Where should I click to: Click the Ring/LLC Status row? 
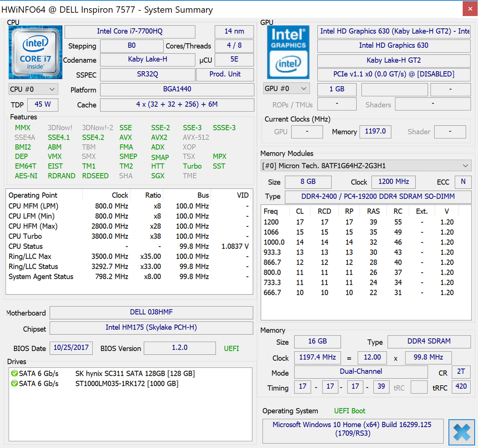(x=129, y=267)
